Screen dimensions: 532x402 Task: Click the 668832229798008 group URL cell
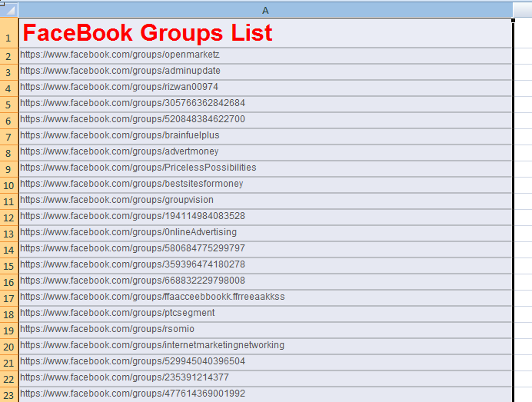tap(265, 281)
